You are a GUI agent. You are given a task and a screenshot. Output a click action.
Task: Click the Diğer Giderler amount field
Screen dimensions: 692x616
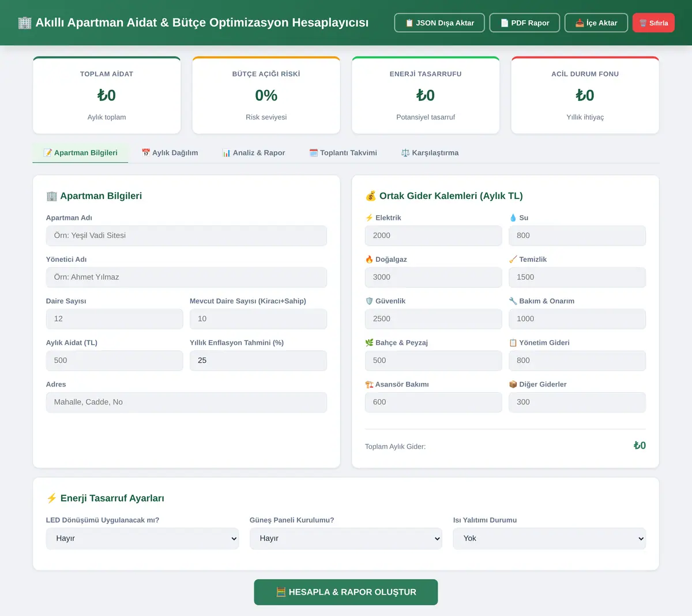(x=577, y=402)
